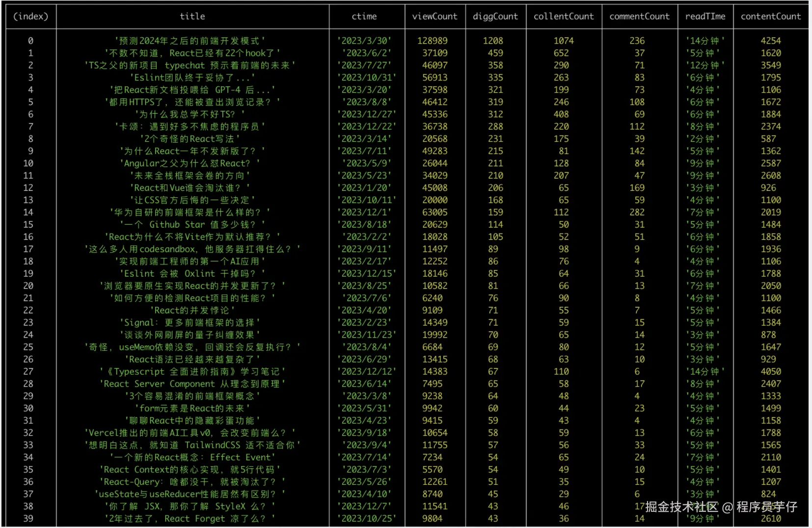Select the "collentCount" column header
812x528 pixels.
564,16
